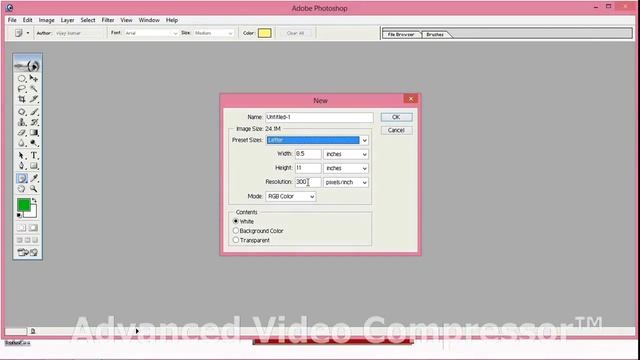Select the Burn tool
The image size is (640, 360).
click(34, 143)
